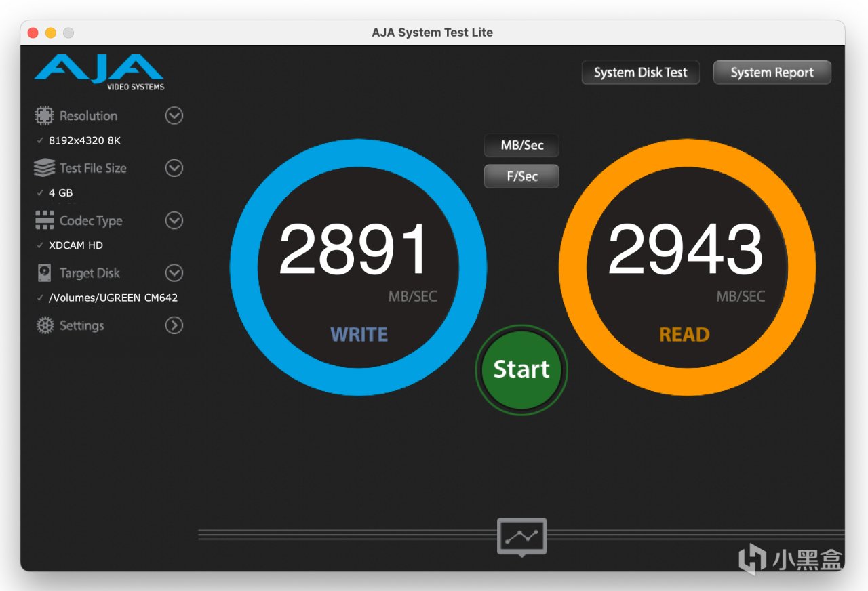Open the Settings panel arrow
Image resolution: width=868 pixels, height=591 pixels.
tap(174, 325)
